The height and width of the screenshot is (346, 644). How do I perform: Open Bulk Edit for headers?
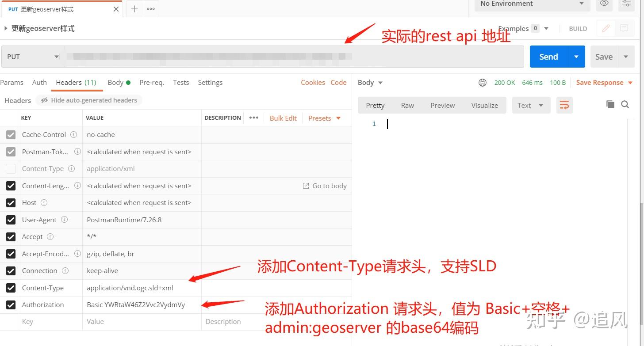283,118
